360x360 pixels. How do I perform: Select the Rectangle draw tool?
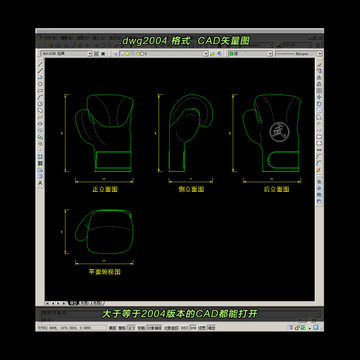click(40, 90)
